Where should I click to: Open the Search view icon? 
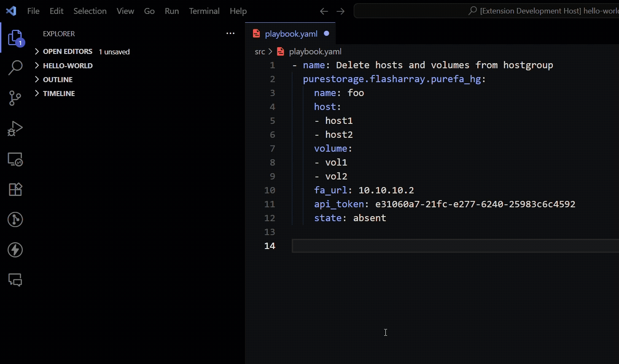[15, 67]
